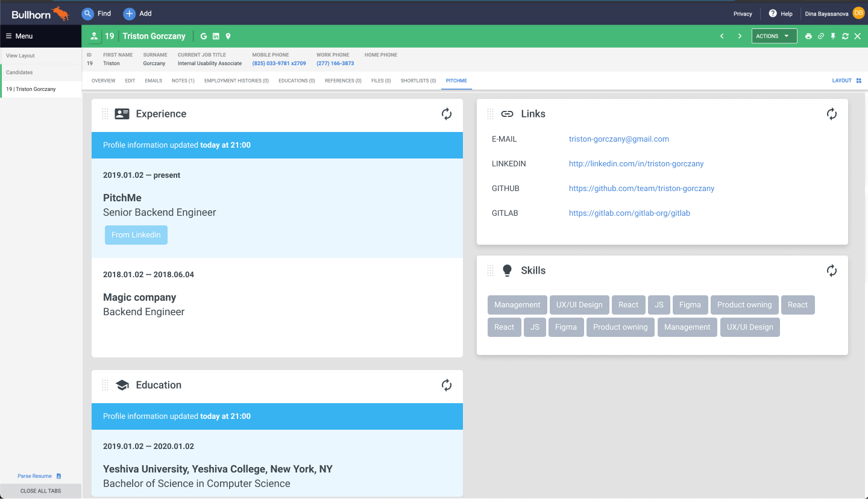Open the DB user avatar
The image size is (868, 499).
(858, 13)
